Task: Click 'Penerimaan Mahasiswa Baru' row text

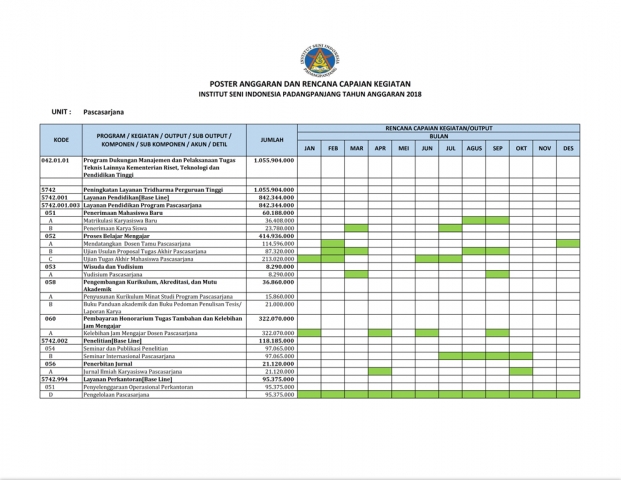Action: (x=123, y=213)
